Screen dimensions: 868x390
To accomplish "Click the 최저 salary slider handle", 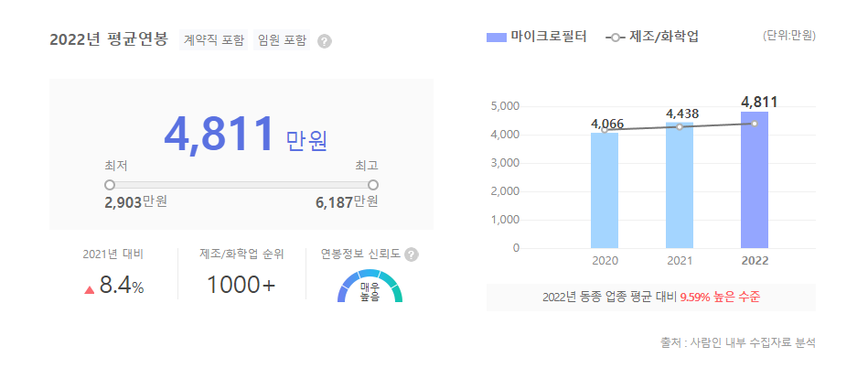I will [110, 185].
